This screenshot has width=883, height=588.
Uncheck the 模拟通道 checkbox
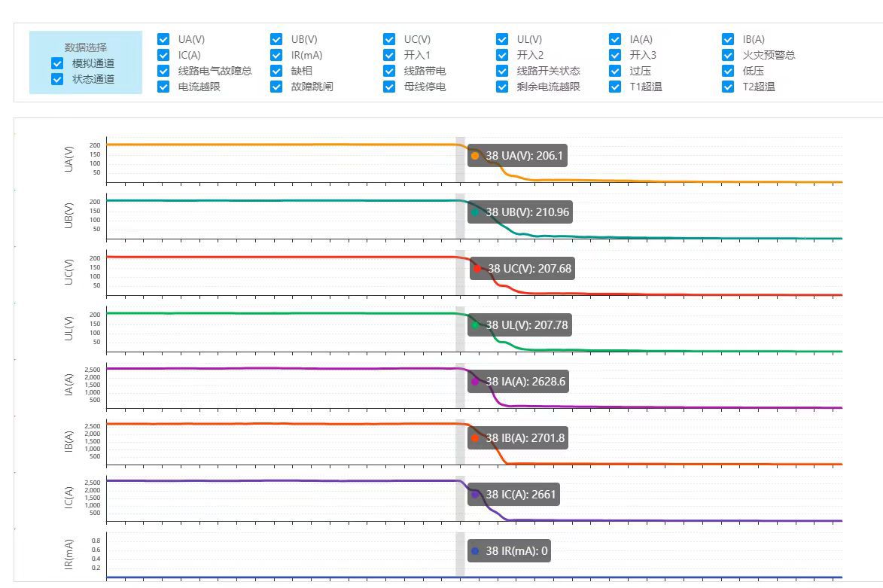click(57, 63)
